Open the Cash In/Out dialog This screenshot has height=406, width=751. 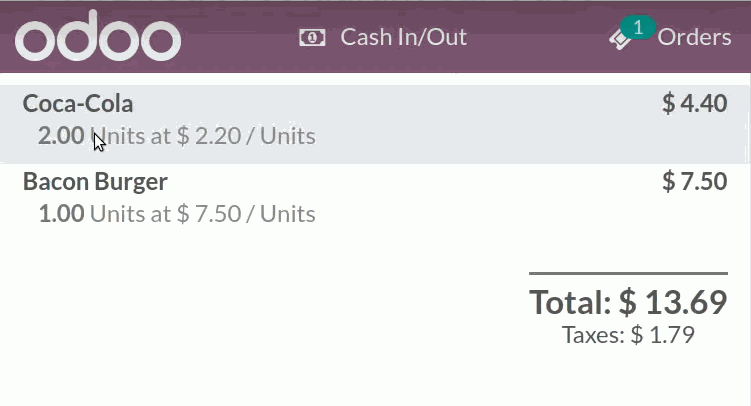tap(383, 37)
